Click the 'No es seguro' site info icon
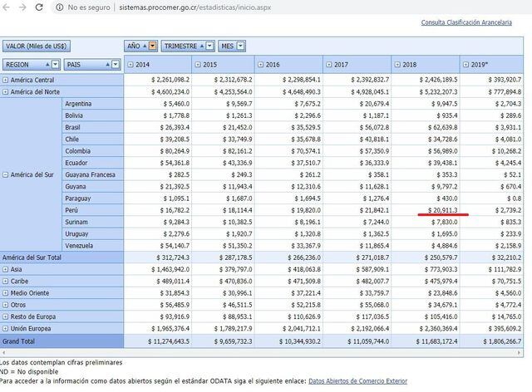 tap(62, 7)
